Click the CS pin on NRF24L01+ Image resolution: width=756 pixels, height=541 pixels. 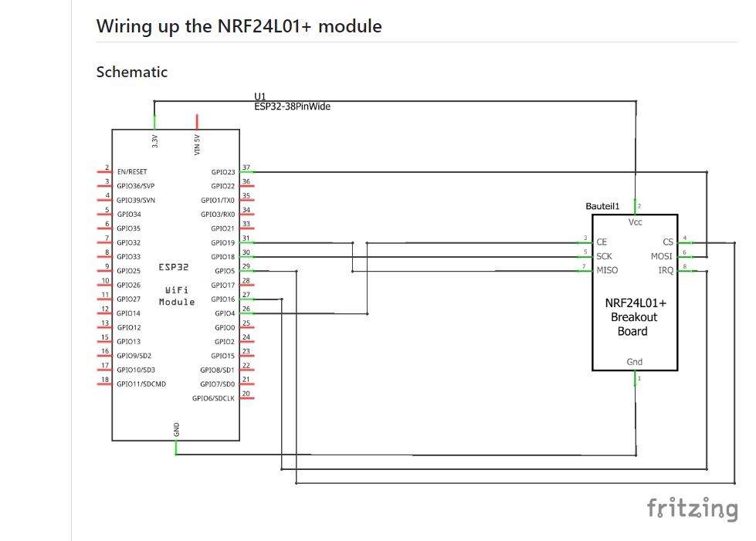[x=668, y=242]
